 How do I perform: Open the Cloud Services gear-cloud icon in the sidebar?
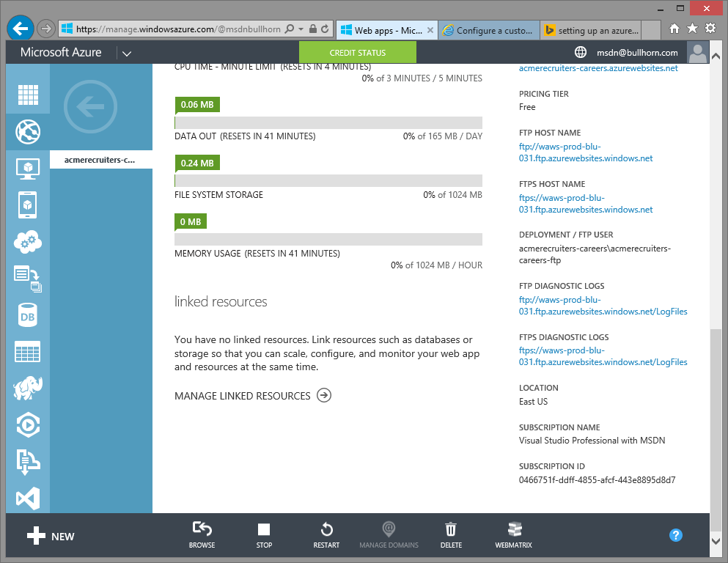click(28, 242)
